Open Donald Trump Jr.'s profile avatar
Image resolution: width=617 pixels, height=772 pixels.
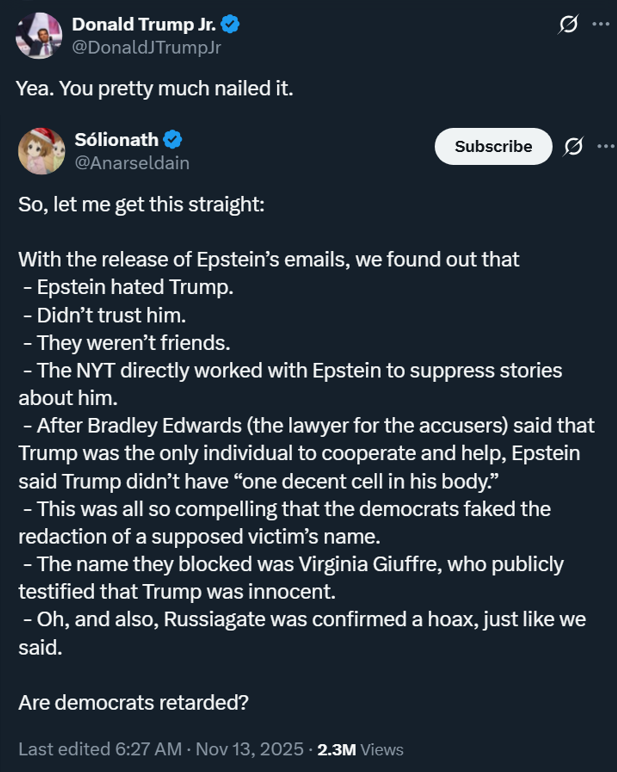(39, 33)
